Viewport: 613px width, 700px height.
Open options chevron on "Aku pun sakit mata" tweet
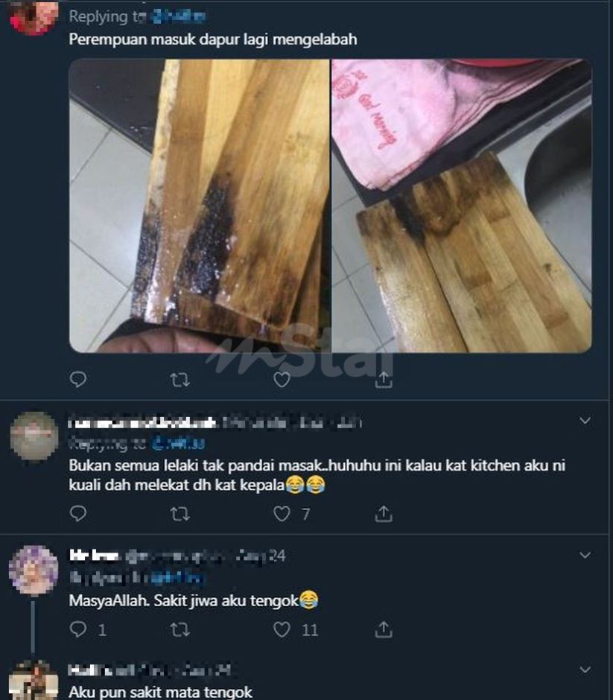coord(585,670)
